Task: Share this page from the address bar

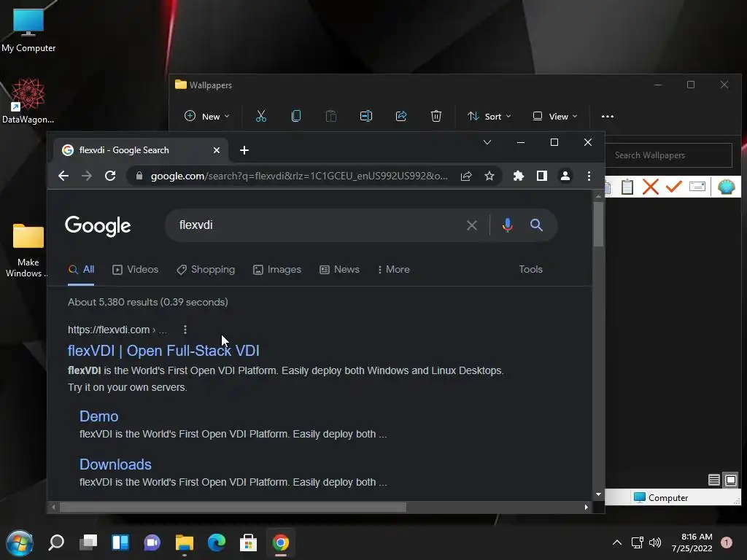Action: click(466, 176)
